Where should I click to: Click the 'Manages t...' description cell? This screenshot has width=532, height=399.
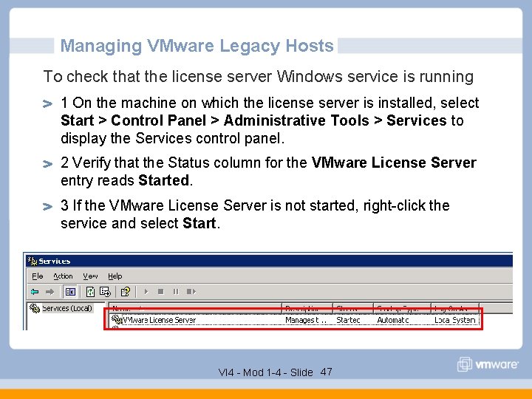306,320
